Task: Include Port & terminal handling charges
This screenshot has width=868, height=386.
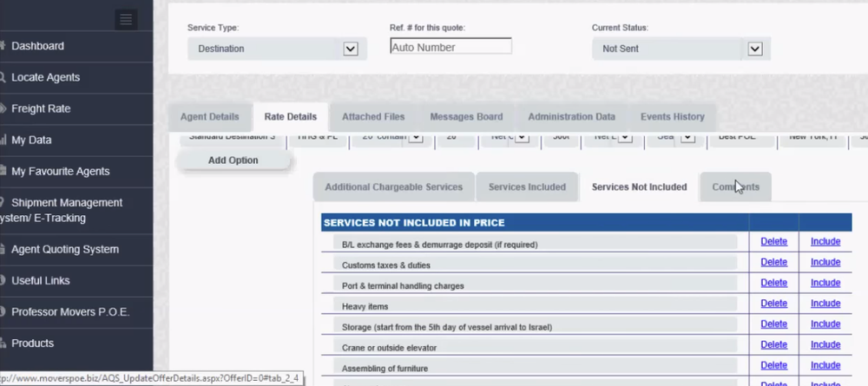Action: (x=825, y=283)
